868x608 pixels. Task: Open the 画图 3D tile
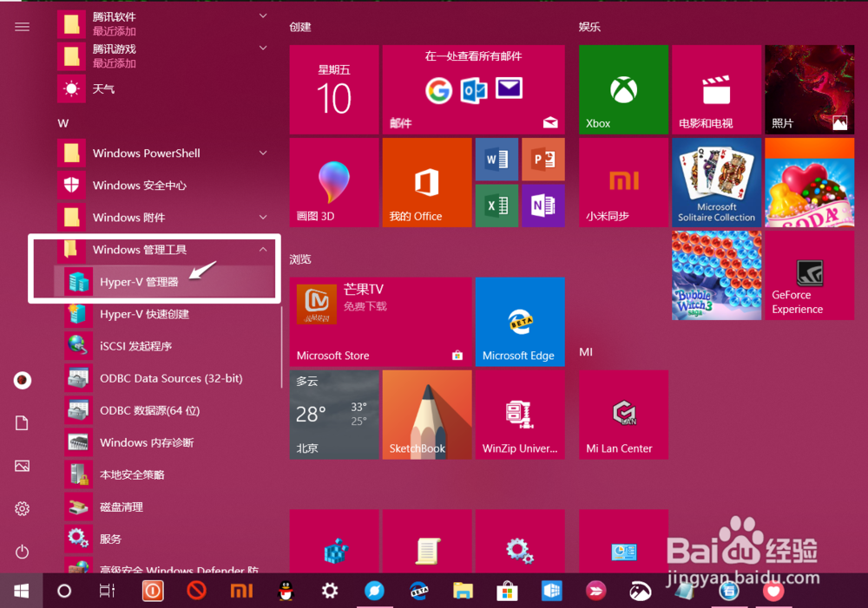(334, 182)
